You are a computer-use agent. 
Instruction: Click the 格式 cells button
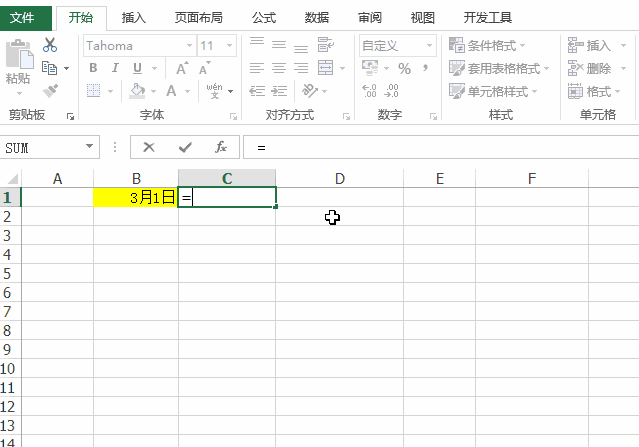pyautogui.click(x=589, y=91)
